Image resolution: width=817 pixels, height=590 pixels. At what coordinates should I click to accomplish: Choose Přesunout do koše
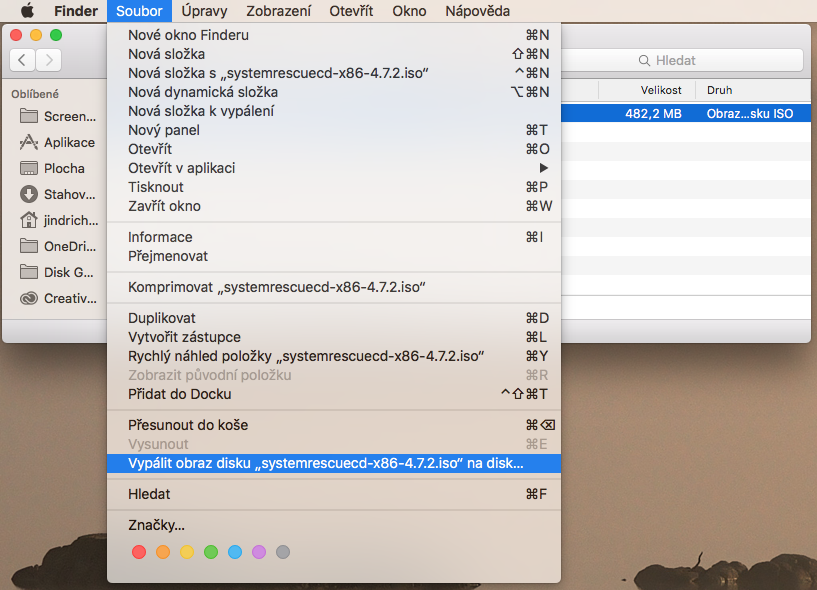point(334,425)
